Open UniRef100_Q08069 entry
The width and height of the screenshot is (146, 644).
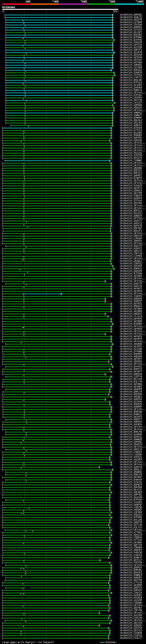point(131,87)
